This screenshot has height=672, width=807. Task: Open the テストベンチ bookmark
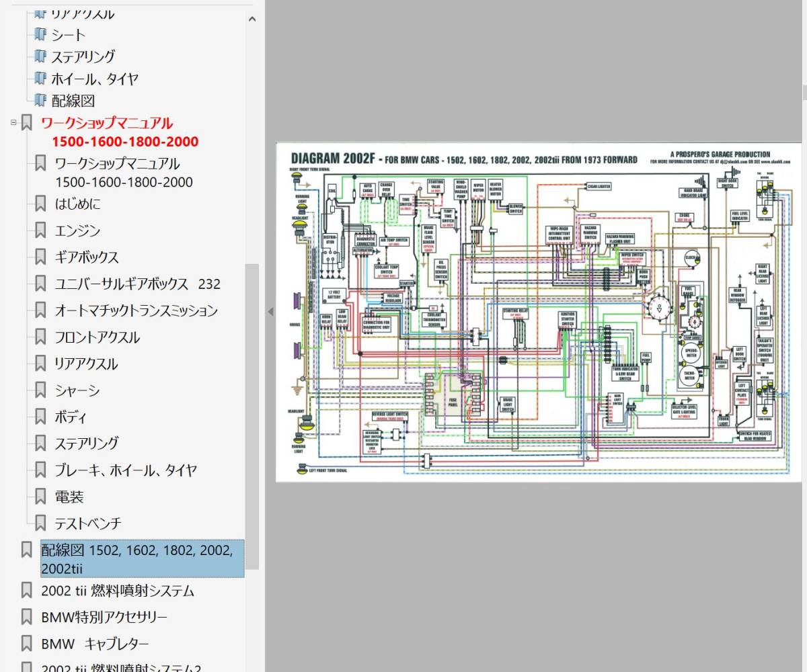coord(88,523)
